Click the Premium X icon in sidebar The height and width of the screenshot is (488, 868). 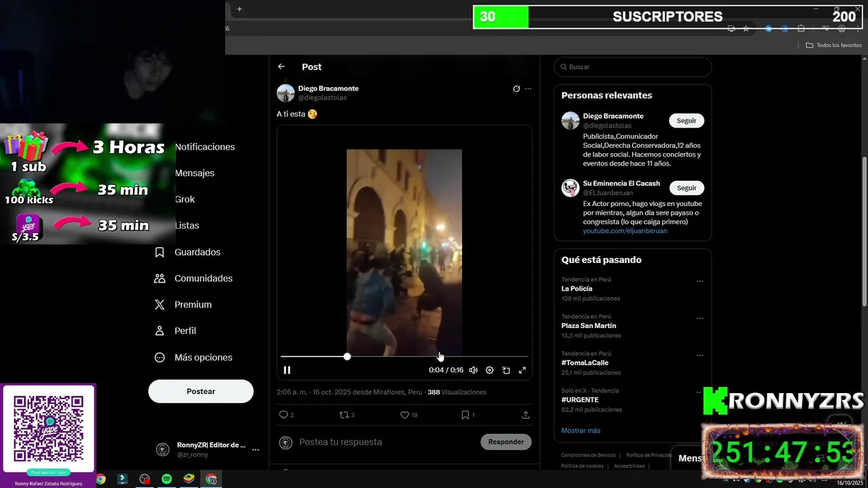point(159,305)
